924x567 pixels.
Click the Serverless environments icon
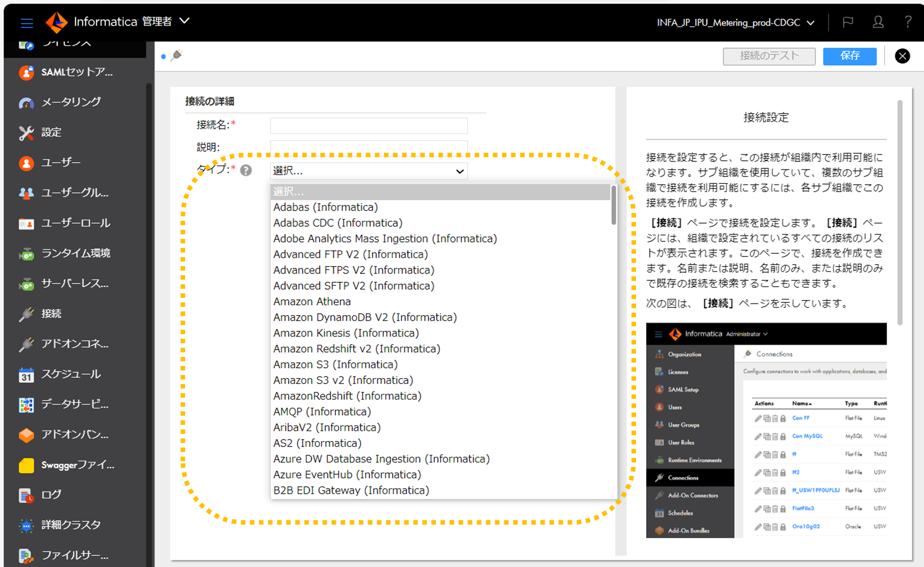26,284
